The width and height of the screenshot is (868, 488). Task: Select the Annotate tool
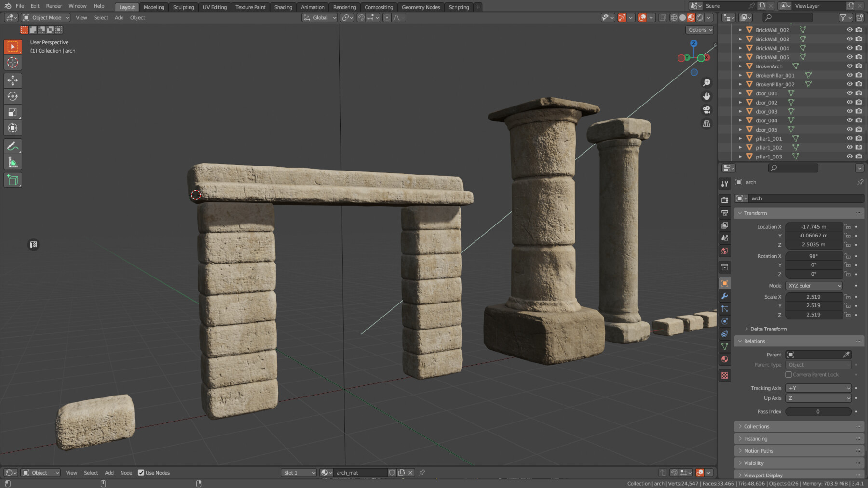tap(13, 146)
